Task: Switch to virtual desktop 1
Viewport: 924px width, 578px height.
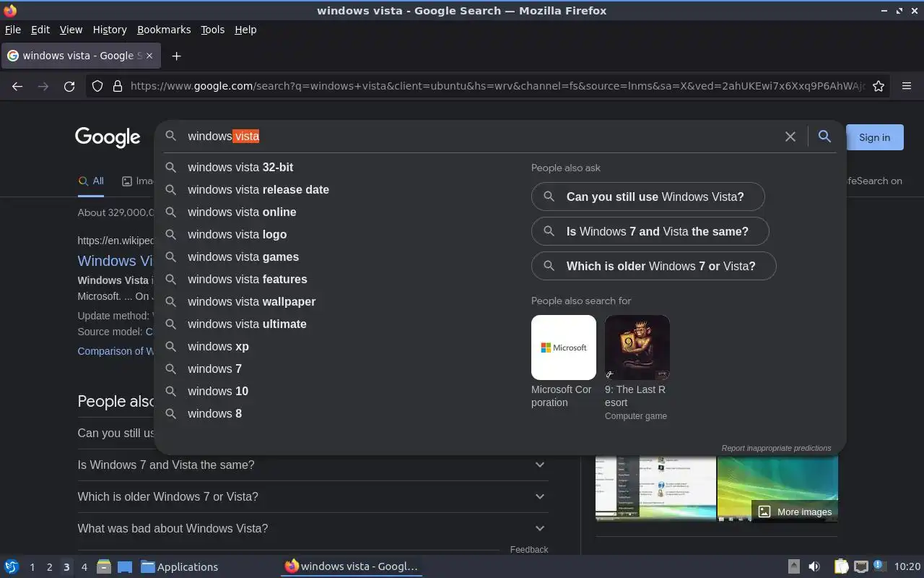Action: coord(32,567)
